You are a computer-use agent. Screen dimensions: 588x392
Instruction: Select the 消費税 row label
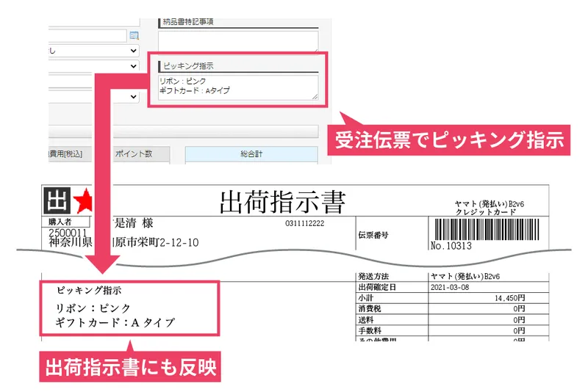click(370, 308)
